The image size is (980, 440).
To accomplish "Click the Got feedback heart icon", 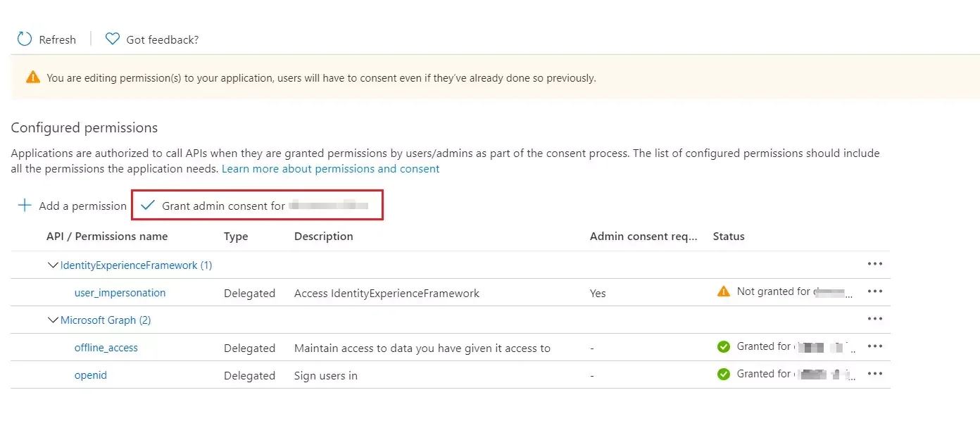I will [x=112, y=39].
